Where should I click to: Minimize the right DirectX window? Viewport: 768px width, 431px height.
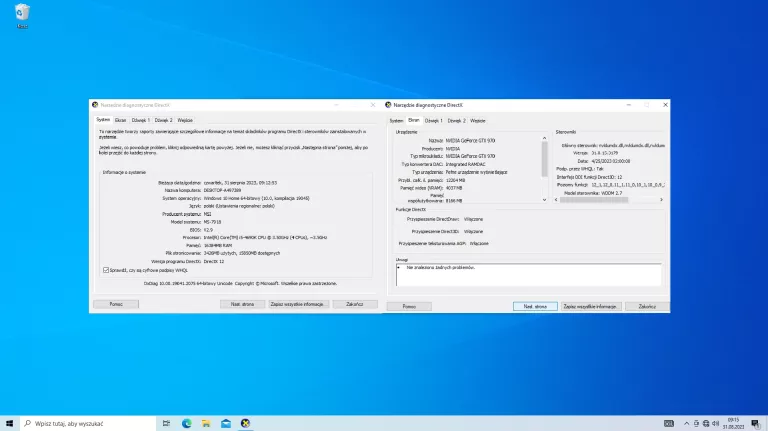[x=629, y=105]
